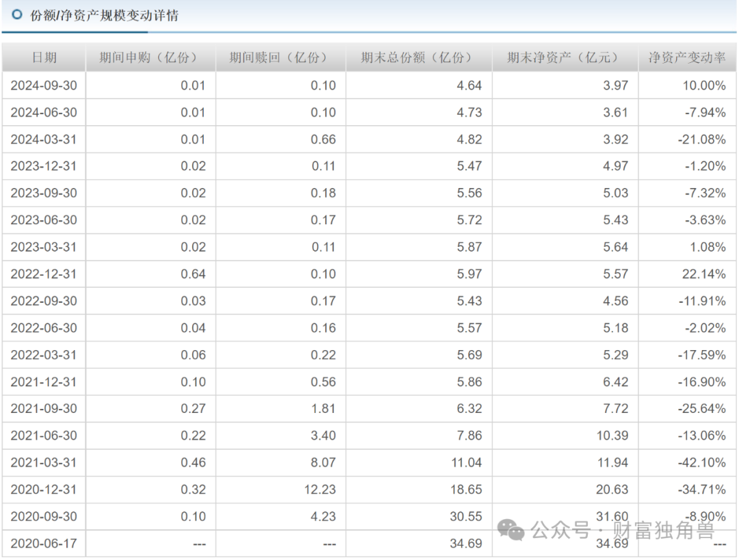Click the 0.64 subscription value for 2022-12-31
739x560 pixels.
(x=194, y=274)
